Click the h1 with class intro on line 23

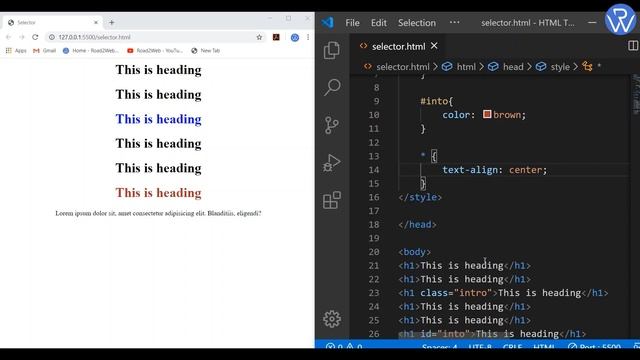[x=503, y=293]
